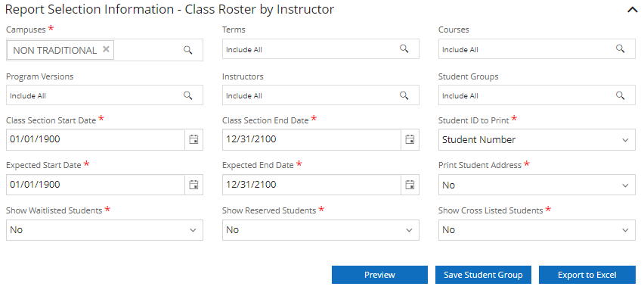644x302 pixels.
Task: Open the Show Waitlisted Students dropdown
Action: [104, 230]
